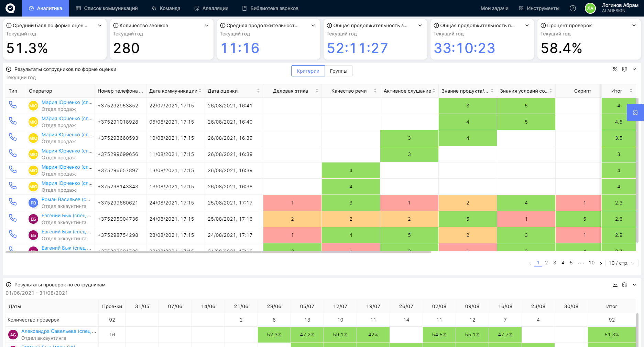Open Евгений Бык link in row +375295904736
The height and width of the screenshot is (347, 644).
66,215
